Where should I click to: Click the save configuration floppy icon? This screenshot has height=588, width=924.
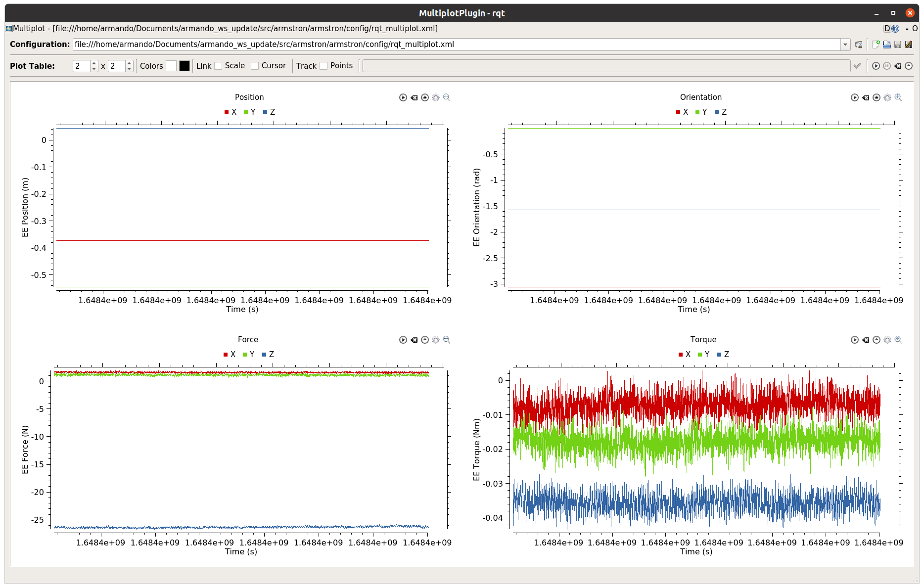[x=898, y=45]
